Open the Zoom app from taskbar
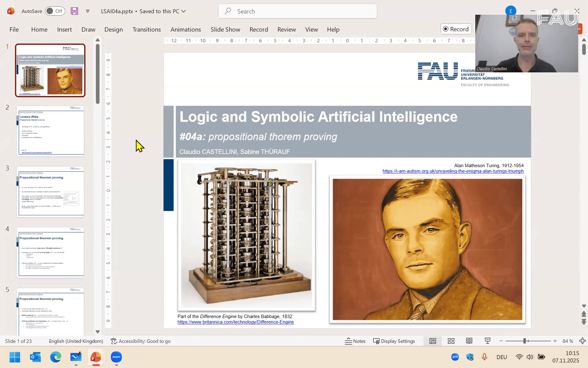 116,357
